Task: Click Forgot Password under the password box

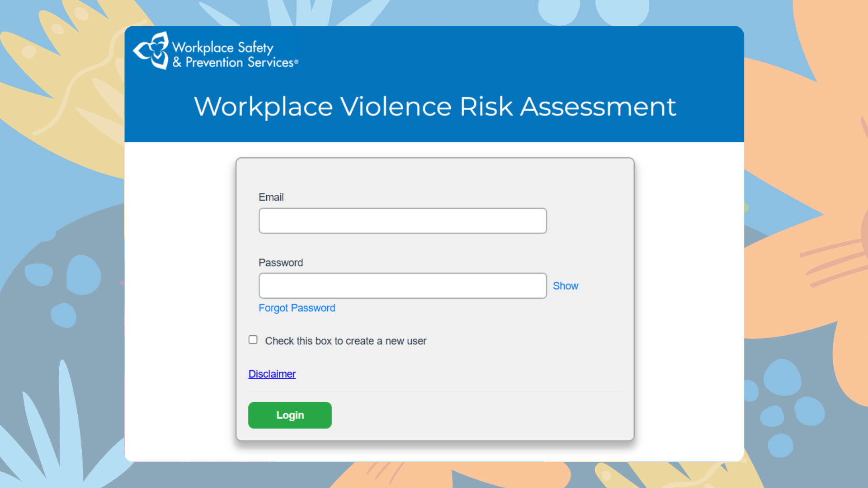Action: (x=297, y=308)
